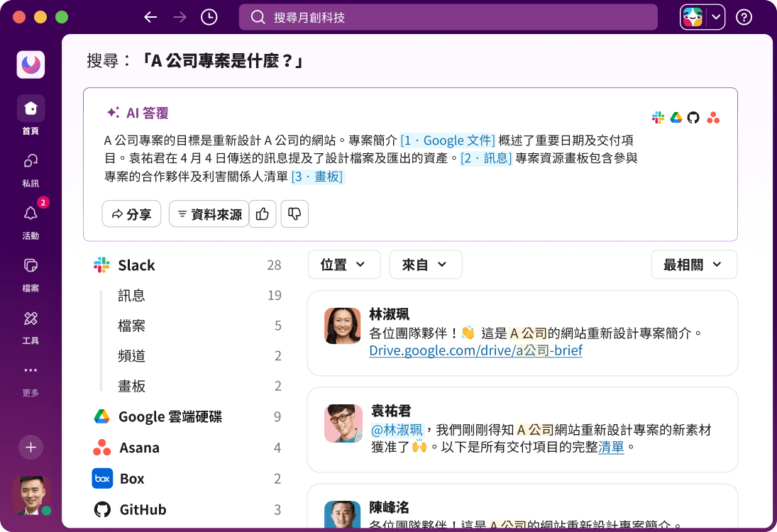The height and width of the screenshot is (532, 777).
Task: Thumbs down the AI answer
Action: 294,214
